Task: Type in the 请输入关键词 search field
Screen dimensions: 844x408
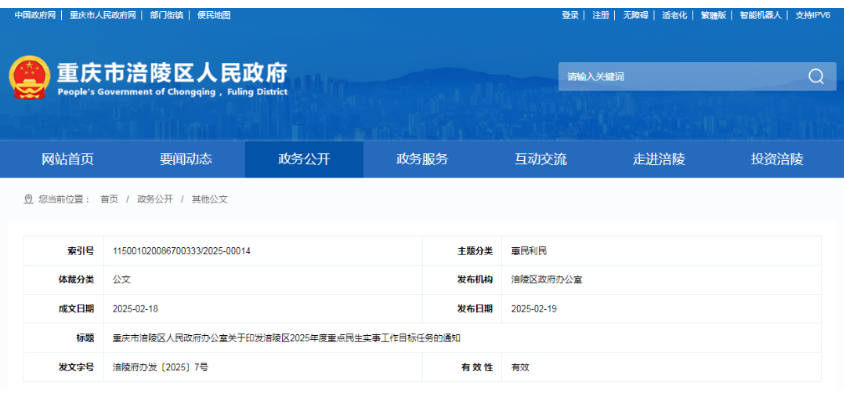Action: 680,77
